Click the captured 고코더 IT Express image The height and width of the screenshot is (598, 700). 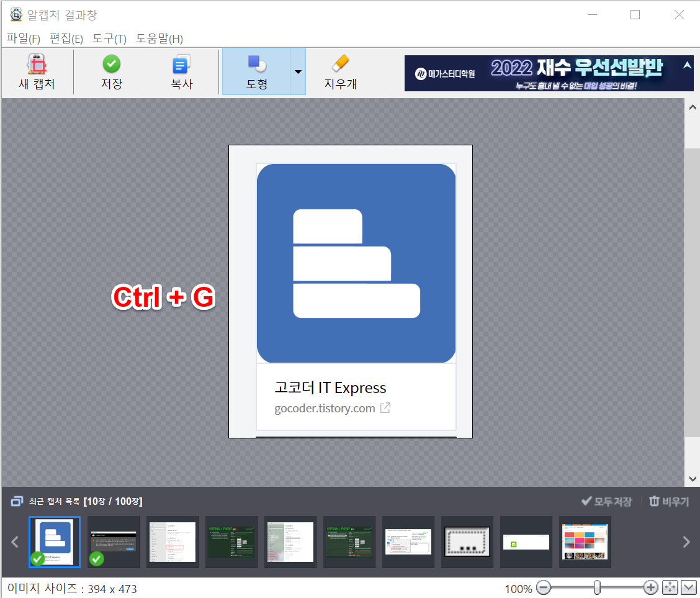(351, 291)
